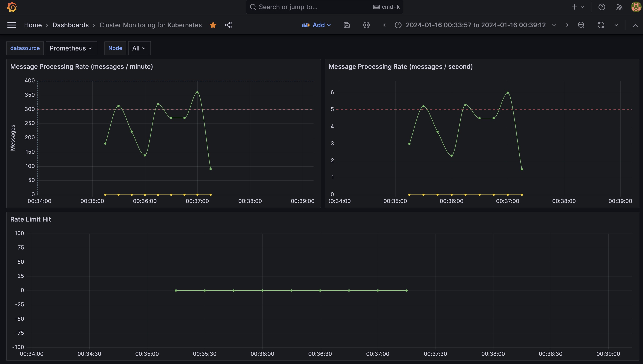Collapse top toolbar with chevron up
The width and height of the screenshot is (643, 364).
(x=635, y=25)
